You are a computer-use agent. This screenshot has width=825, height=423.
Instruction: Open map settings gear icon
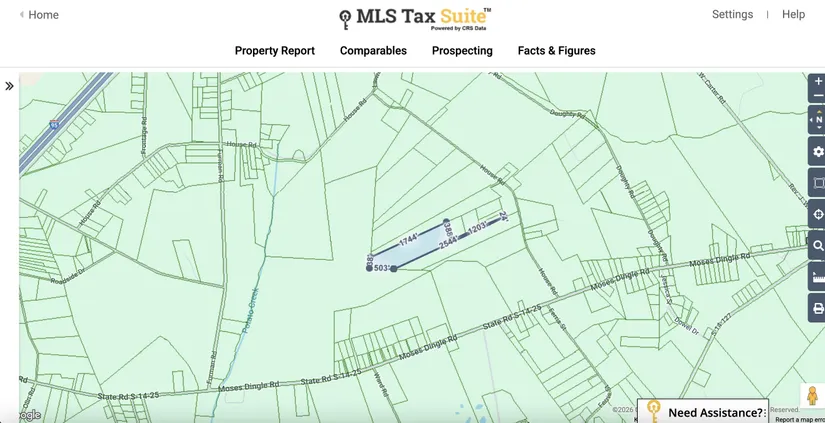pos(818,152)
